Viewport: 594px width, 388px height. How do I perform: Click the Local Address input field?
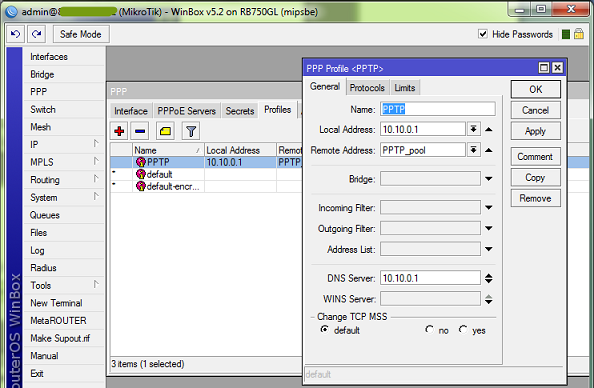[423, 129]
